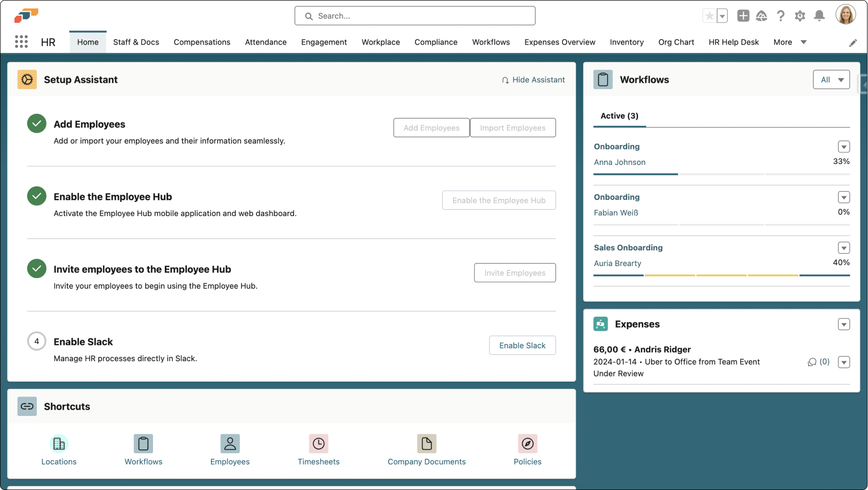Click the Invite employees step checkmark
The image size is (868, 490).
37,269
